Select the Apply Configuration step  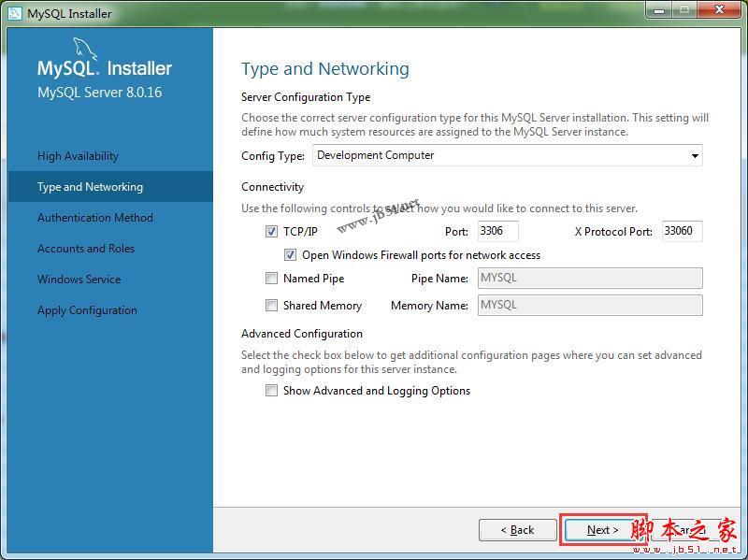(87, 309)
